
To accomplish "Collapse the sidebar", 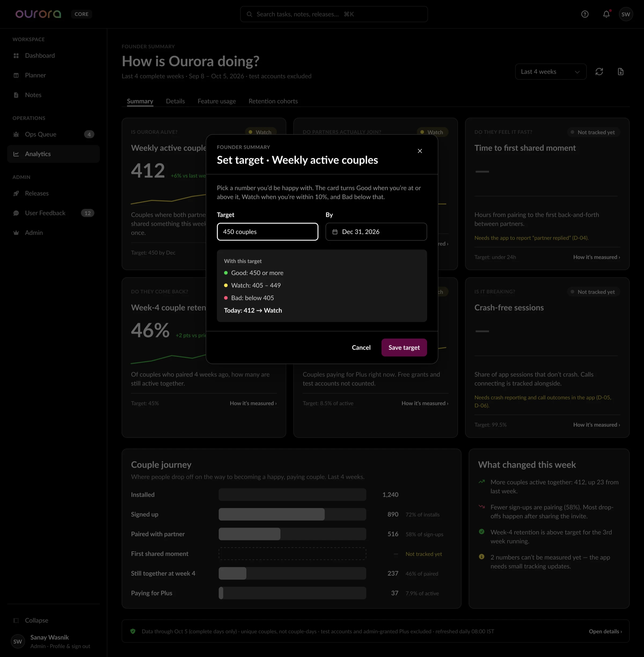I will click(53, 620).
